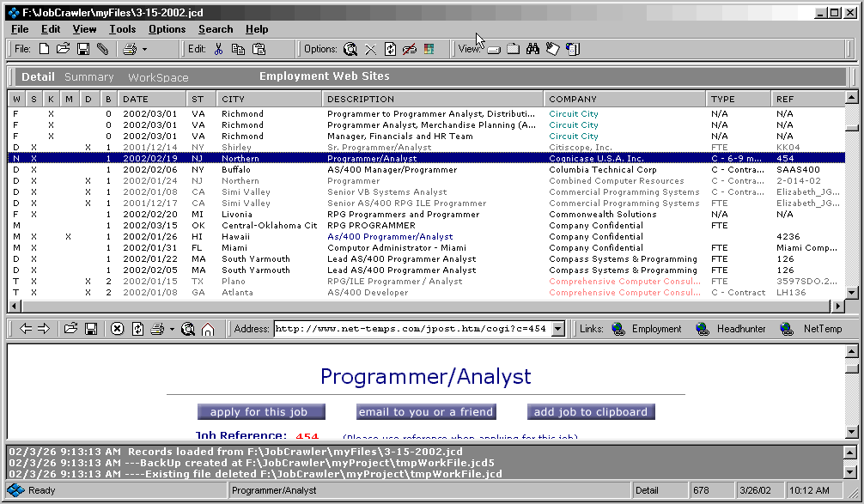Viewport: 864px width, 504px height.
Task: Sort by the DESCRIPTION column header
Action: point(433,99)
